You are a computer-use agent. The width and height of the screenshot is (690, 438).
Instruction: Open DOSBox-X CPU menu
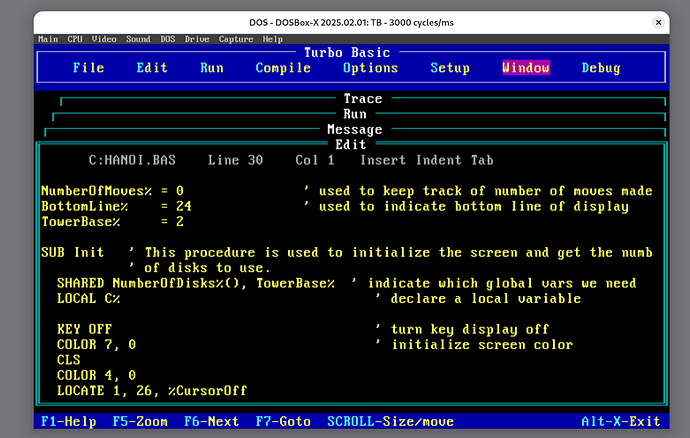point(75,39)
